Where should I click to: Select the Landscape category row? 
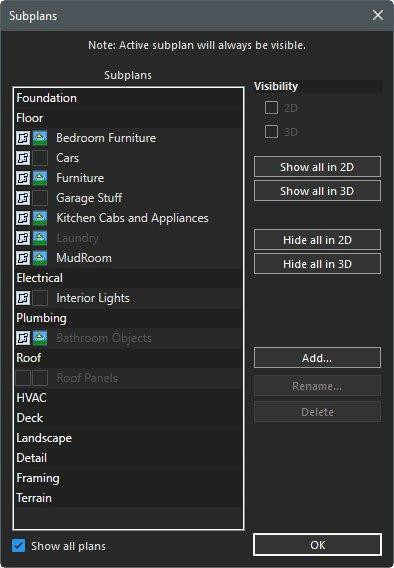click(129, 438)
